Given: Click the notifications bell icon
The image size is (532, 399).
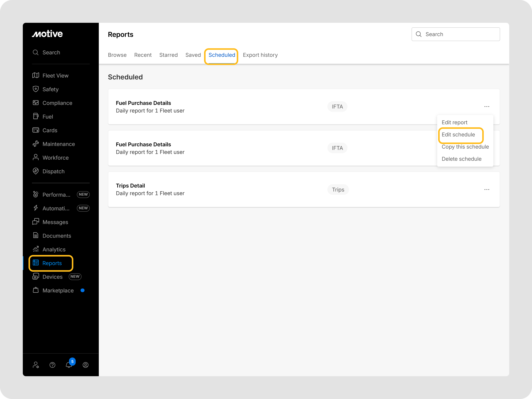Looking at the screenshot, I should (x=69, y=365).
